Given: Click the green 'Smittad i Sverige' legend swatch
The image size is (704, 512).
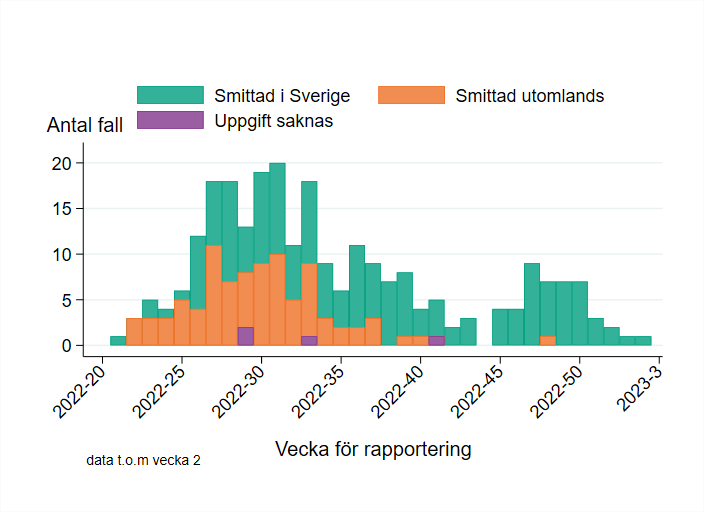Looking at the screenshot, I should coord(170,96).
